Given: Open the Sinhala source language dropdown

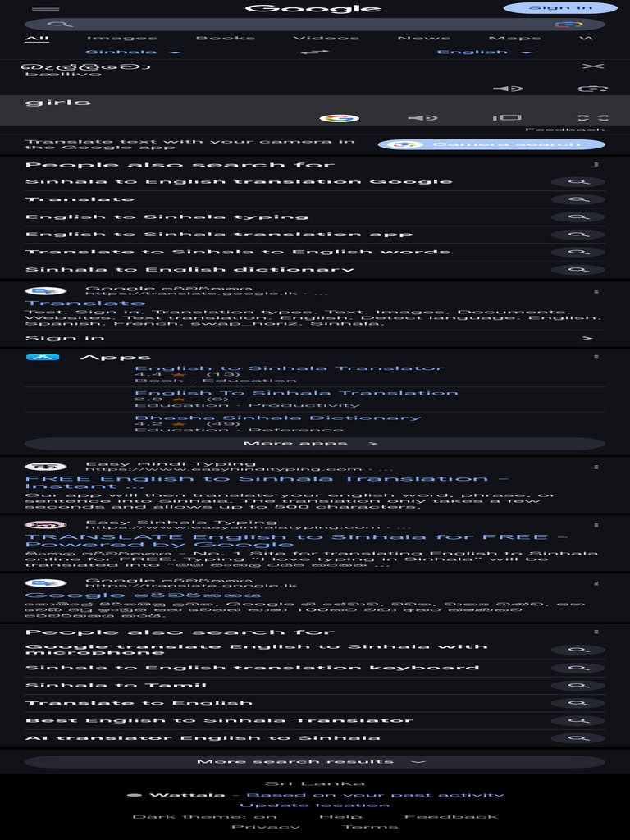Looking at the screenshot, I should [134, 52].
